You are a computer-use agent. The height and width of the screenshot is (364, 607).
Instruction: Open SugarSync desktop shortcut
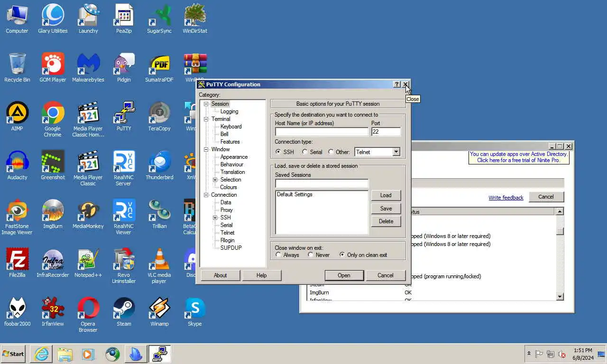159,19
